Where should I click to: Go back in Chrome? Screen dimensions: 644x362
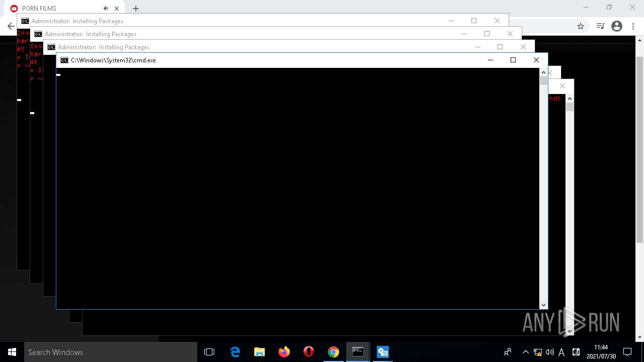click(11, 26)
